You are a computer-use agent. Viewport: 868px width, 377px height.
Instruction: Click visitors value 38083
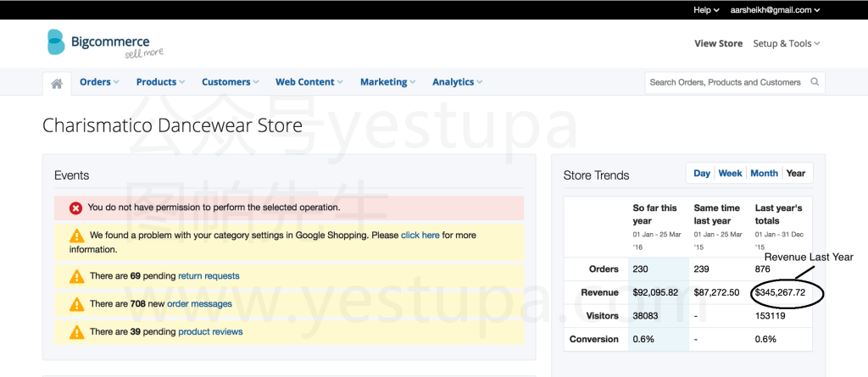click(645, 316)
